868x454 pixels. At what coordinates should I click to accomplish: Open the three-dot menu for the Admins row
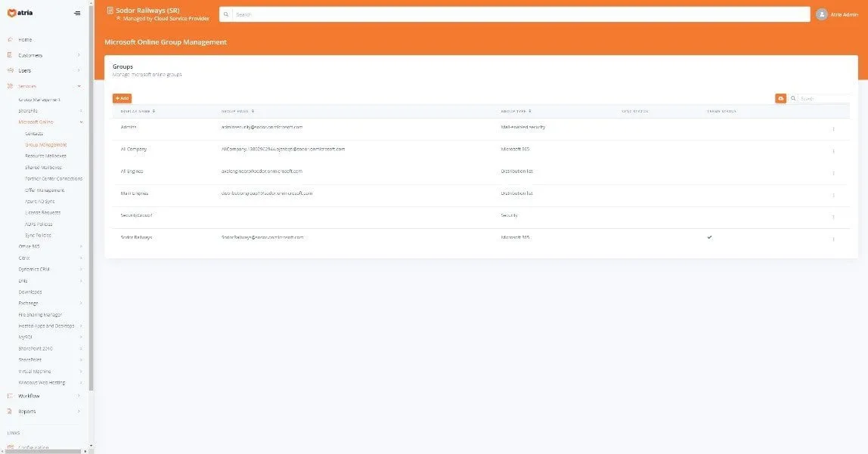tap(833, 129)
